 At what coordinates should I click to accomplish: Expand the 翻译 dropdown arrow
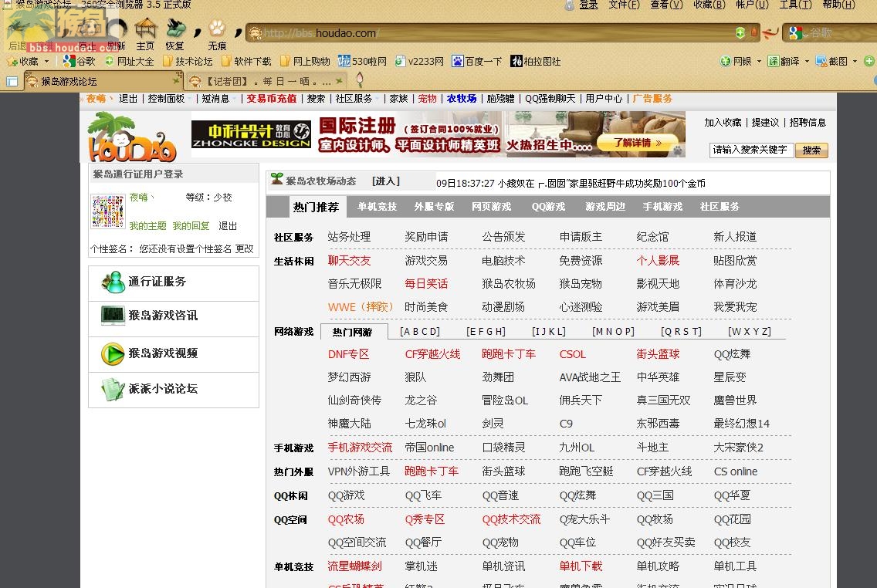(807, 62)
